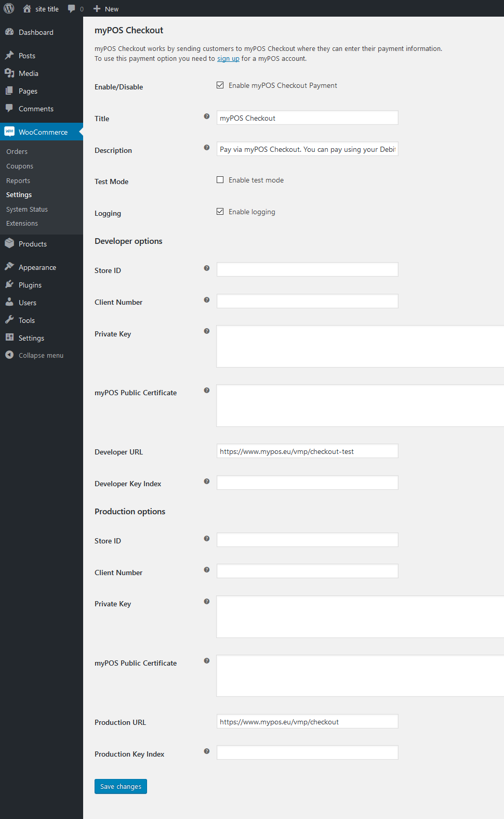
Task: Focus the Developer Store ID field
Action: (x=308, y=269)
